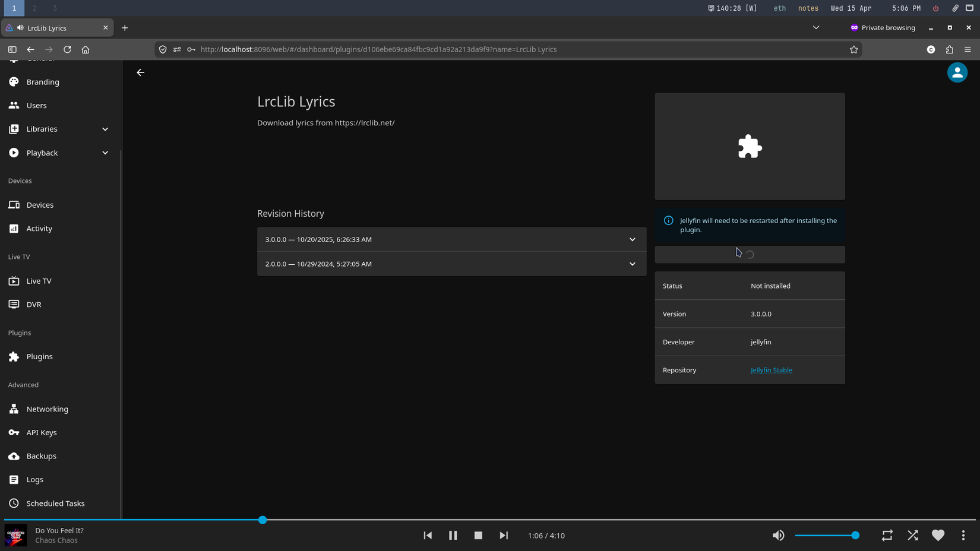Open the Jellyfin Stable repository link

[x=771, y=370]
